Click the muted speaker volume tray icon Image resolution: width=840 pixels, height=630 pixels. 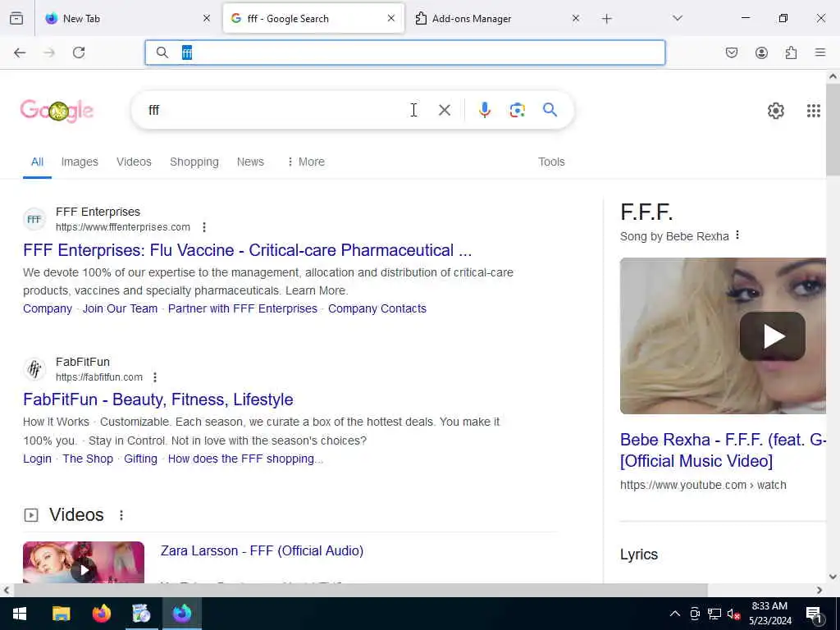[733, 614]
